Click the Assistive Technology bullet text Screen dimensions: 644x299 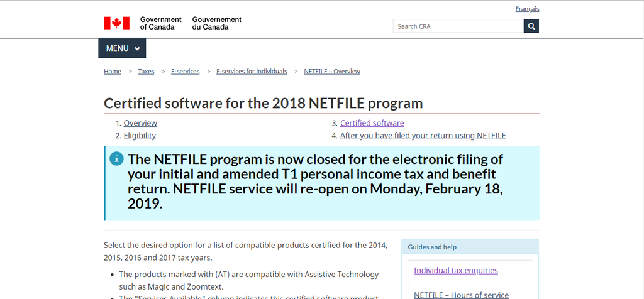(x=249, y=280)
